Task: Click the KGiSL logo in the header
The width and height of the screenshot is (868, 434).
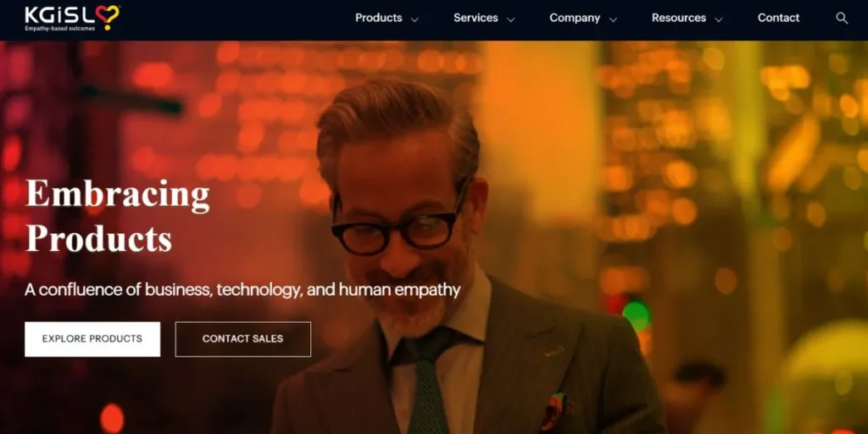Action: [x=72, y=19]
